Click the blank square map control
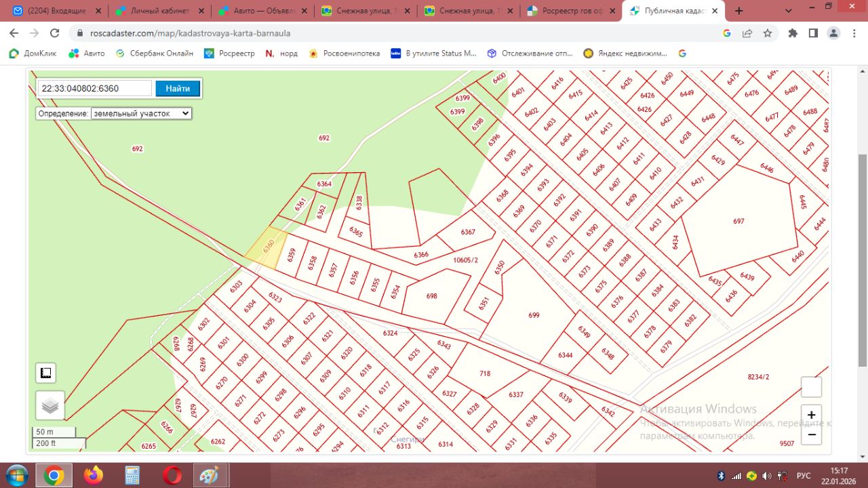This screenshot has width=868, height=488. point(811,387)
